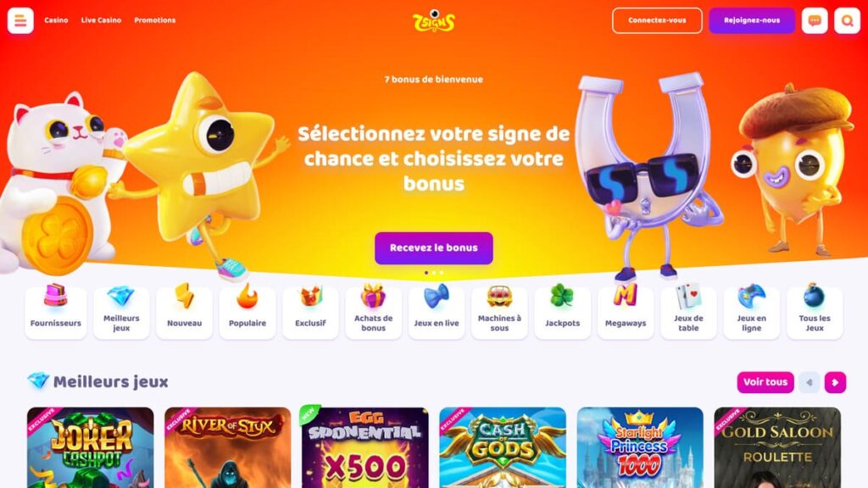
Task: Open the chat support icon
Action: click(815, 20)
